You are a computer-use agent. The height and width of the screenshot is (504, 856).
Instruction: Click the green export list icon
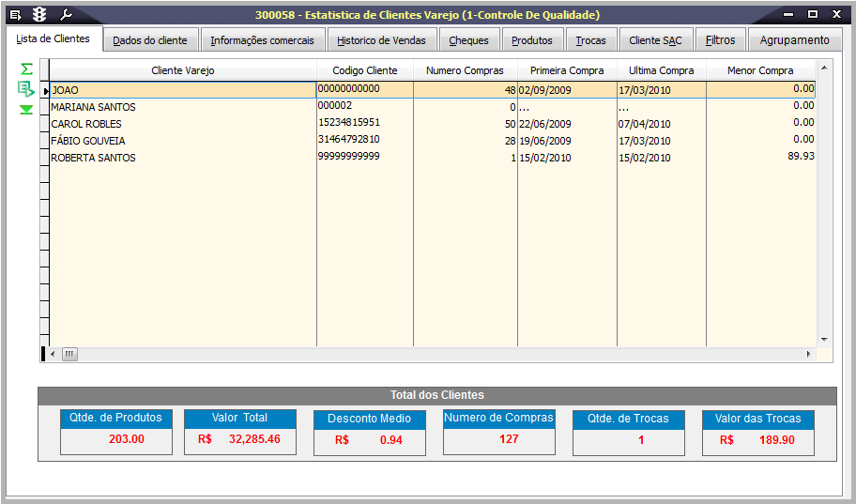click(25, 89)
